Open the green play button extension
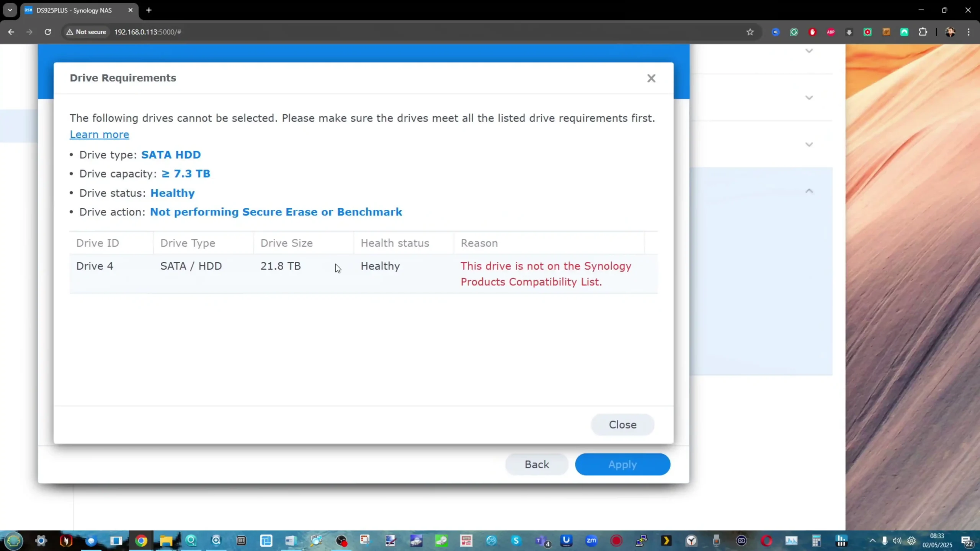Screen dimensions: 980x551 tap(867, 32)
